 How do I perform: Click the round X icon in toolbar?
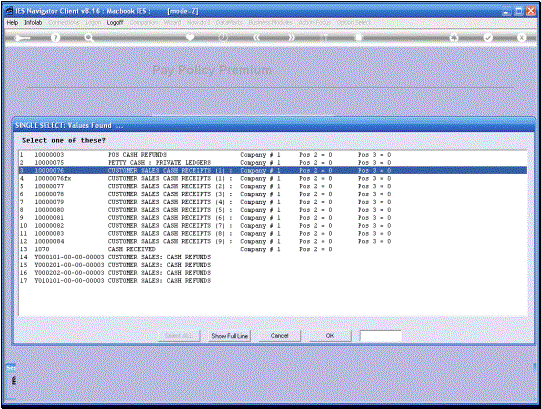coord(522,38)
